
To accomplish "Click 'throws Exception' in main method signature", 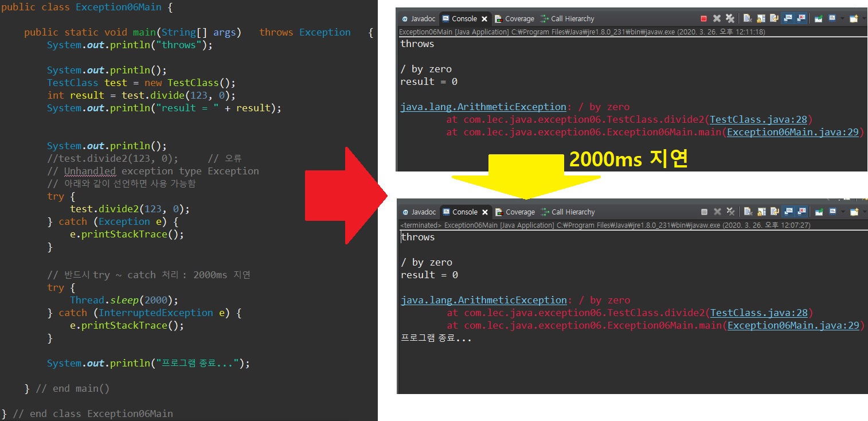I will pyautogui.click(x=305, y=32).
